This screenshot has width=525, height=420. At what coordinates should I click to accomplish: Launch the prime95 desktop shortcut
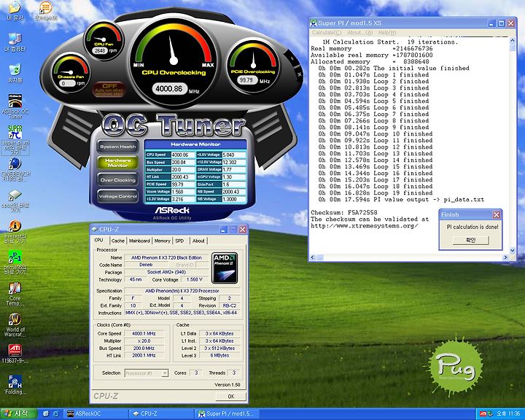(x=15, y=263)
